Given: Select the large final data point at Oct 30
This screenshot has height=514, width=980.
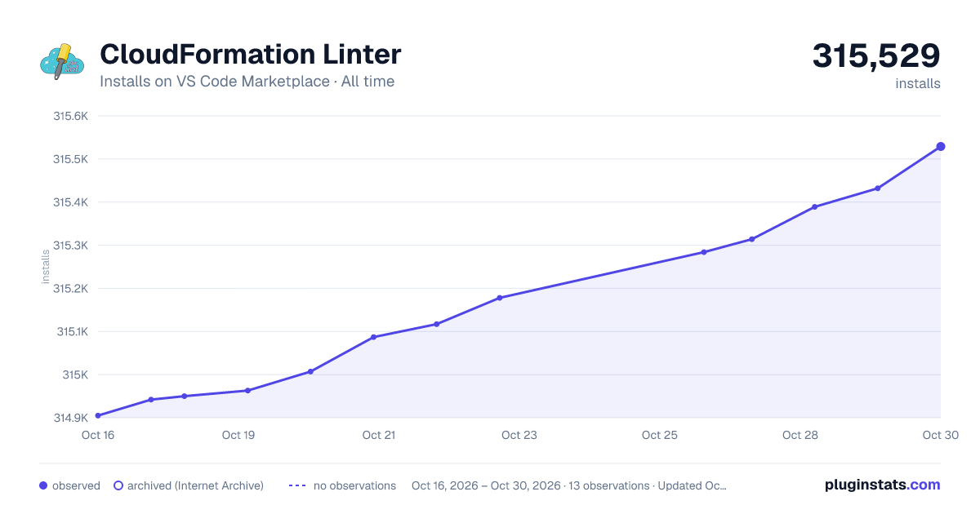Looking at the screenshot, I should pyautogui.click(x=941, y=146).
